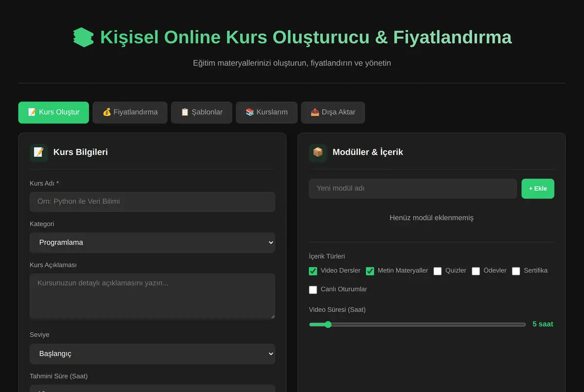Open the Kategori dropdown showing Programlama
This screenshot has width=584, height=392.
point(152,242)
